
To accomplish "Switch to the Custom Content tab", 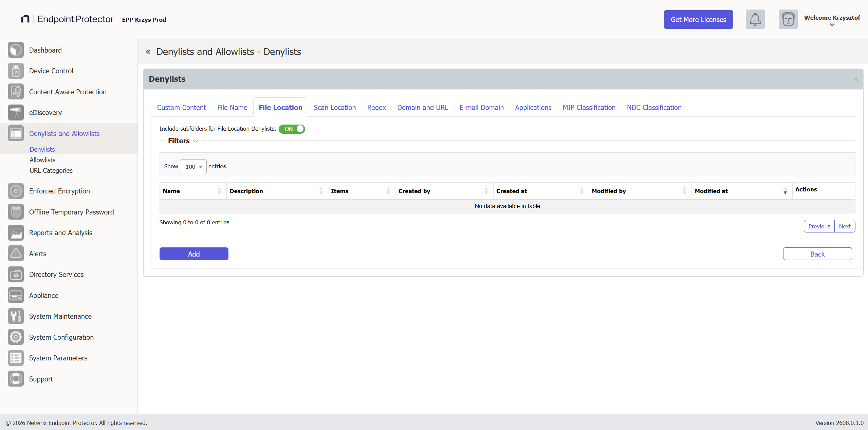I will [x=182, y=108].
